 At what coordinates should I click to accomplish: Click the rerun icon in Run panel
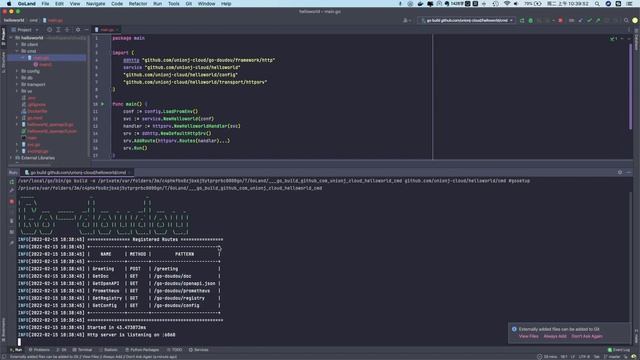pos(12,181)
